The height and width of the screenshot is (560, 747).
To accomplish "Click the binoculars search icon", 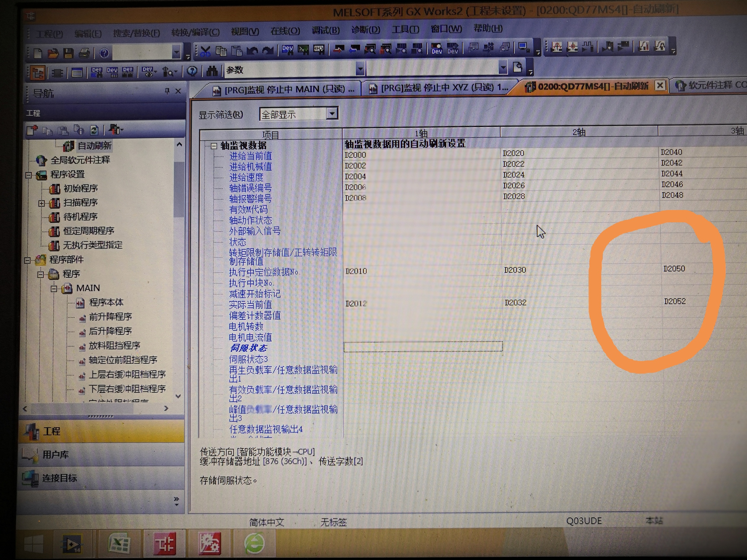I will 212,71.
